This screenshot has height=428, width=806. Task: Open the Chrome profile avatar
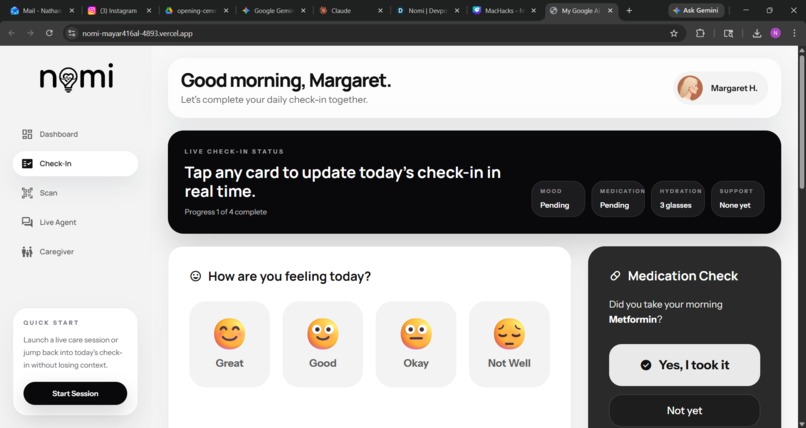tap(775, 33)
